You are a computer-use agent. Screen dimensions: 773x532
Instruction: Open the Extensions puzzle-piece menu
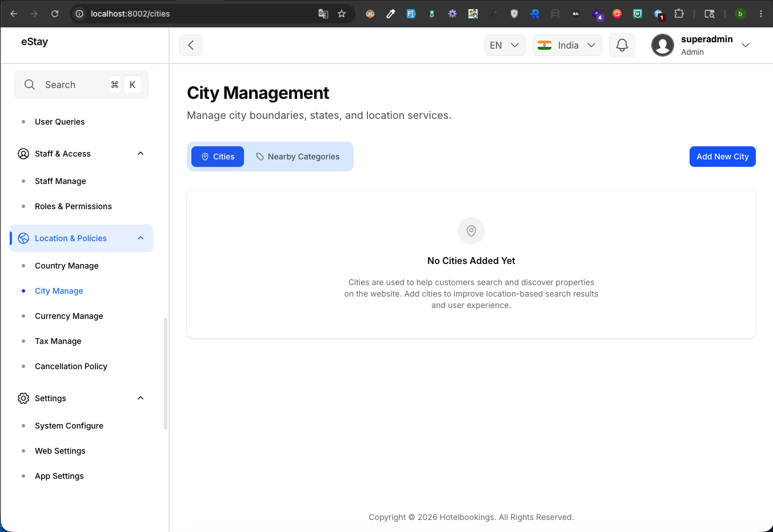pos(679,14)
